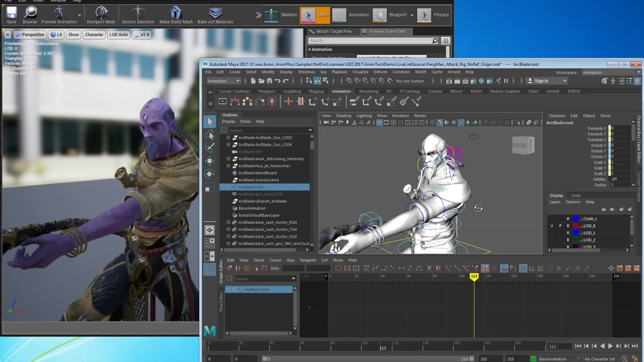The image size is (644, 362).
Task: Click the Perspective viewport button
Action: 30,35
